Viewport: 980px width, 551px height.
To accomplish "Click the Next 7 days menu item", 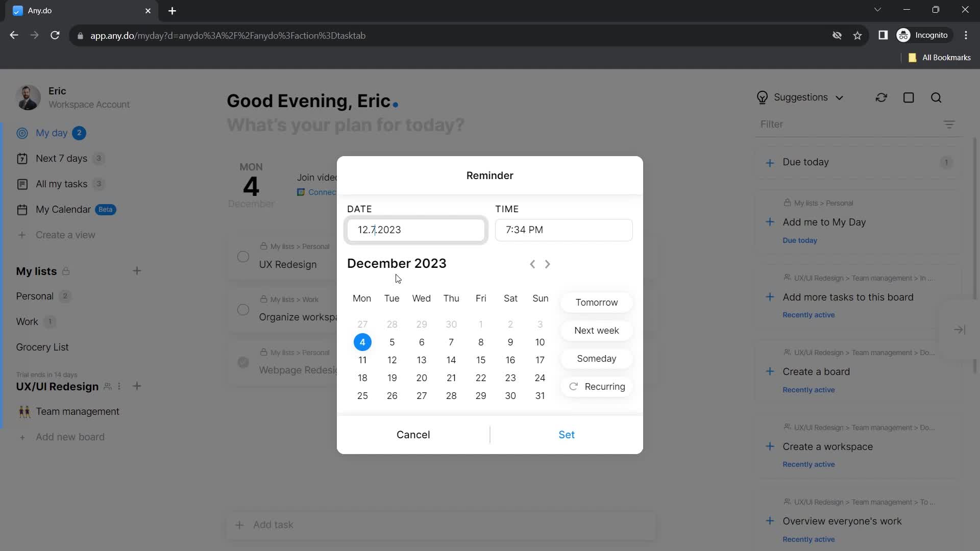I will 61,158.
